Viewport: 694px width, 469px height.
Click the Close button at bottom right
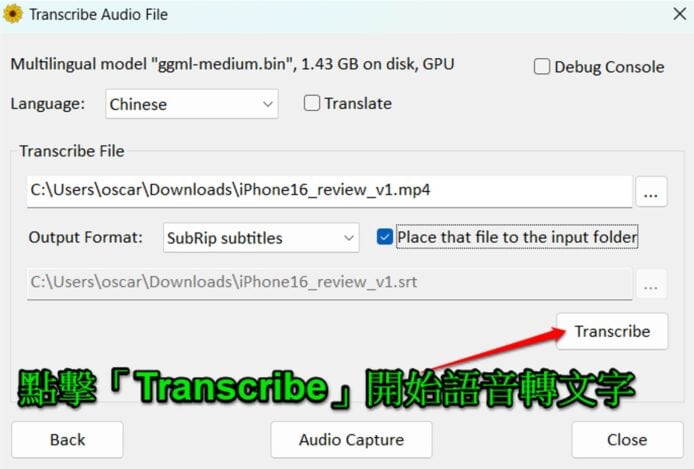click(x=627, y=440)
